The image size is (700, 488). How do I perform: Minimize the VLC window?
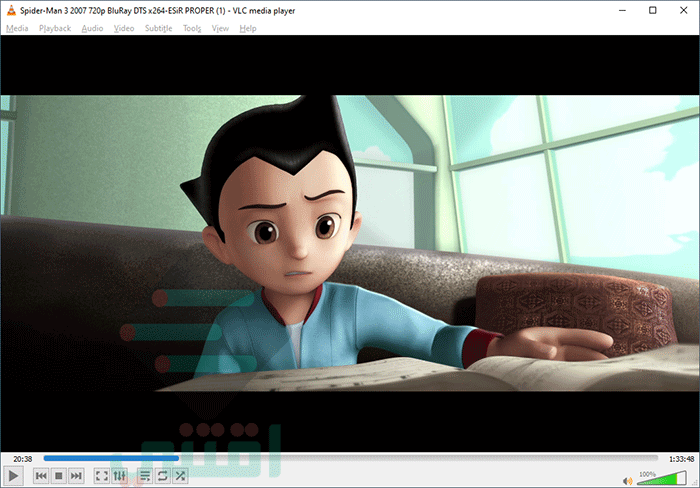tap(622, 10)
